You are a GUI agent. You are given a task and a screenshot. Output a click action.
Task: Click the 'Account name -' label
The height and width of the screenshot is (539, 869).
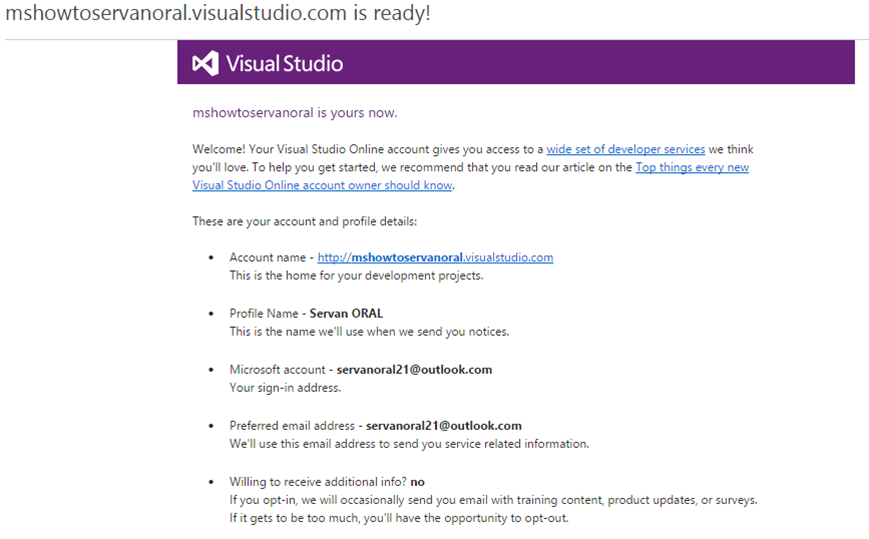(x=272, y=258)
